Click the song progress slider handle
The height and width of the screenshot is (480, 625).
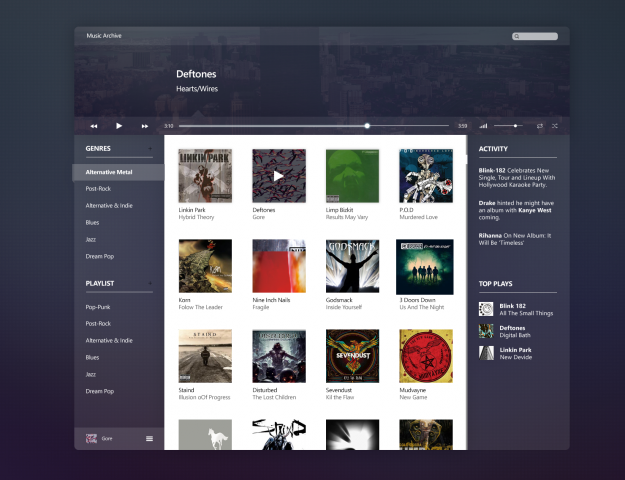pos(367,126)
